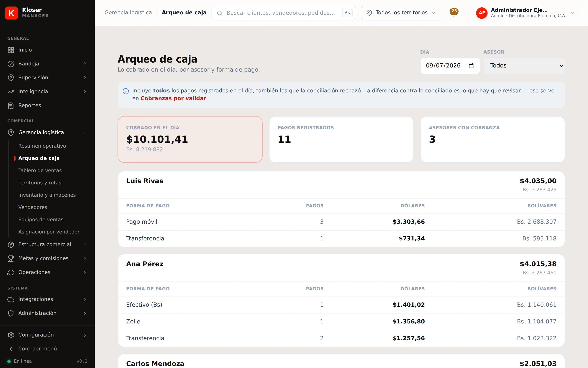This screenshot has height=368, width=588.
Task: Click the Metas y comisiones trophy icon
Action: (x=11, y=258)
